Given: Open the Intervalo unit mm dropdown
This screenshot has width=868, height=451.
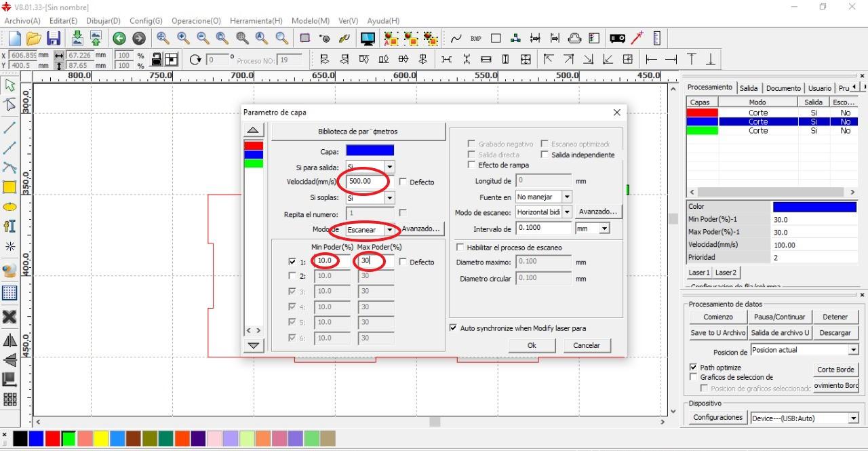Looking at the screenshot, I should tap(604, 229).
